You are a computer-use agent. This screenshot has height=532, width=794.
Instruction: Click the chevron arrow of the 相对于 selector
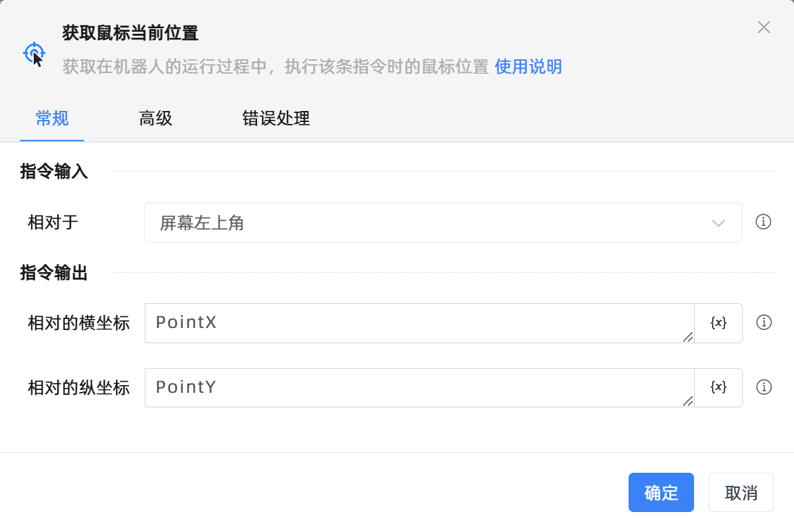[719, 223]
